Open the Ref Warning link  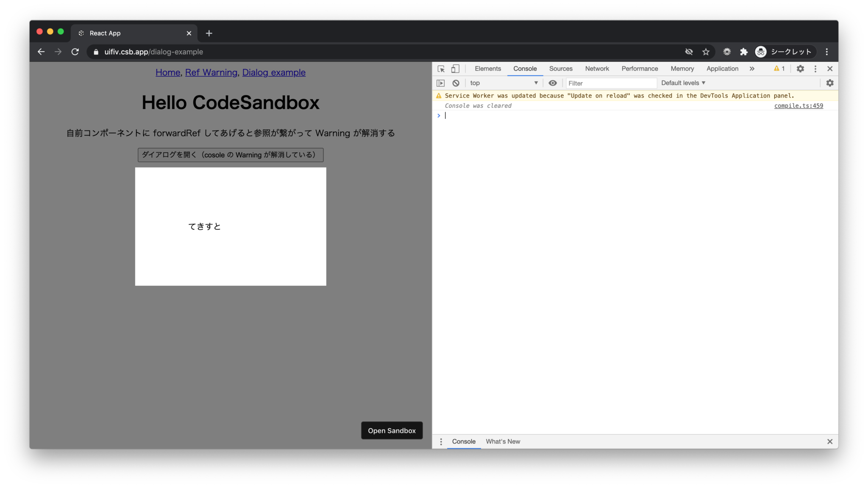(x=211, y=73)
